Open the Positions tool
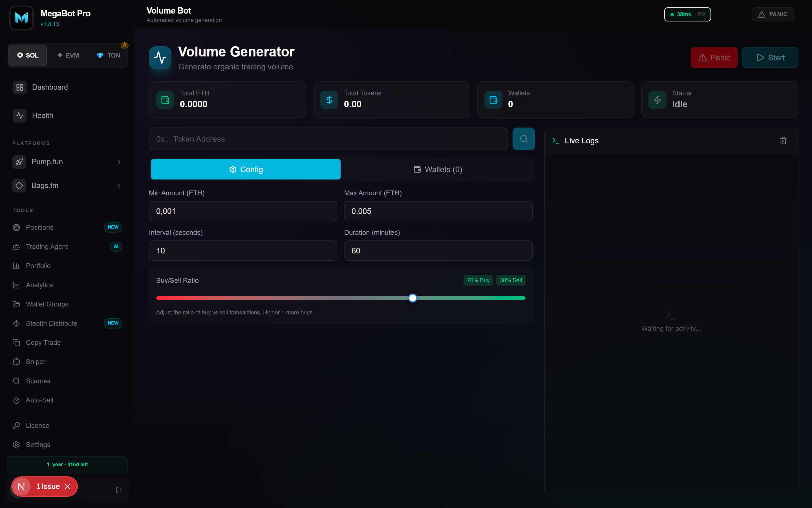The width and height of the screenshot is (812, 508). coord(67,227)
